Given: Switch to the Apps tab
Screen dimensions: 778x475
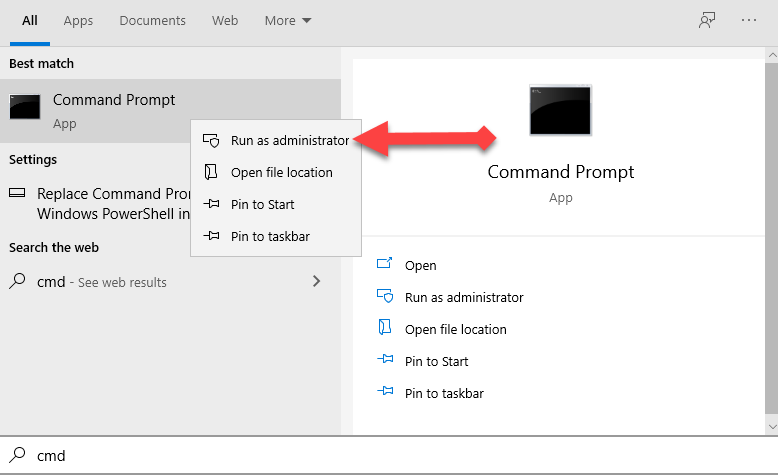Looking at the screenshot, I should 78,21.
